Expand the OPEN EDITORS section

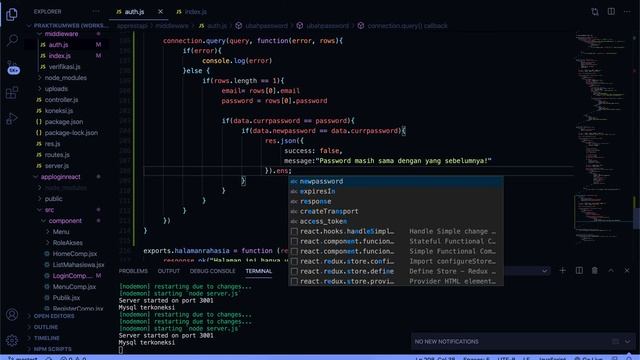54,316
